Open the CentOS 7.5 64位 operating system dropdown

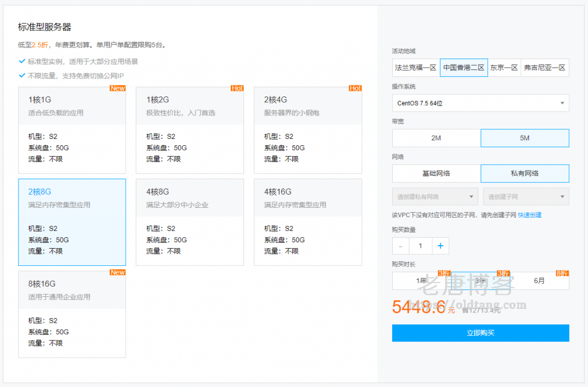tap(480, 103)
